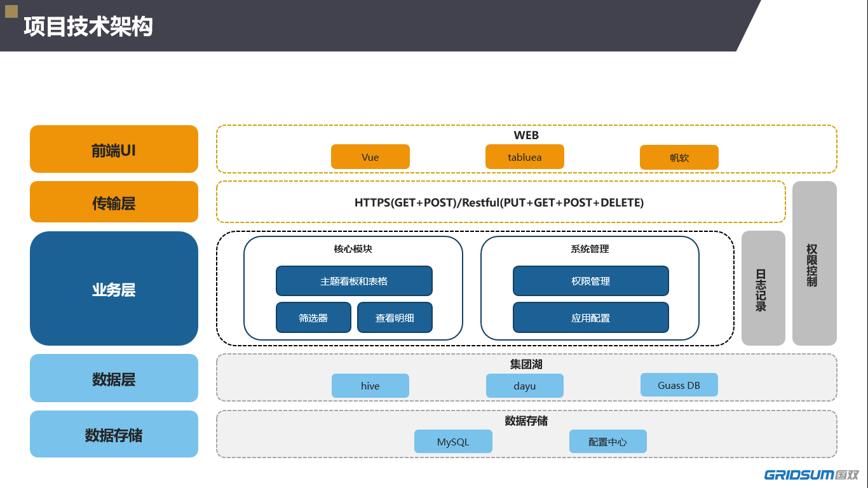Click the HTTPS/Restful transport text
868x488 pixels.
pyautogui.click(x=499, y=203)
